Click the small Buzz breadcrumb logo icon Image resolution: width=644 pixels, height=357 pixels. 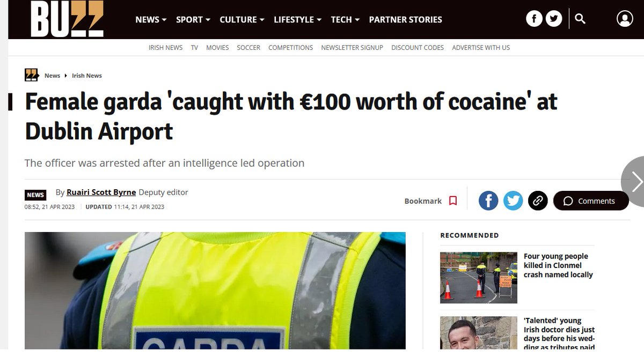(32, 75)
